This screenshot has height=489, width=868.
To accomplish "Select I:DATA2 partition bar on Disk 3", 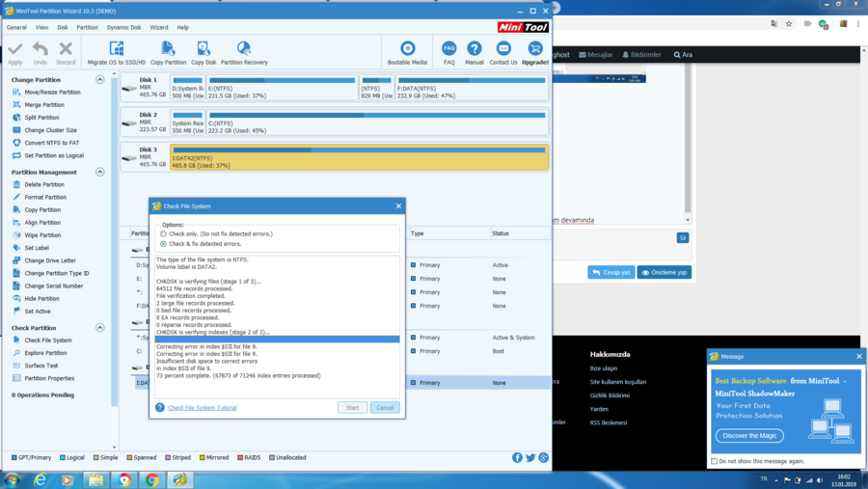I will click(x=360, y=157).
